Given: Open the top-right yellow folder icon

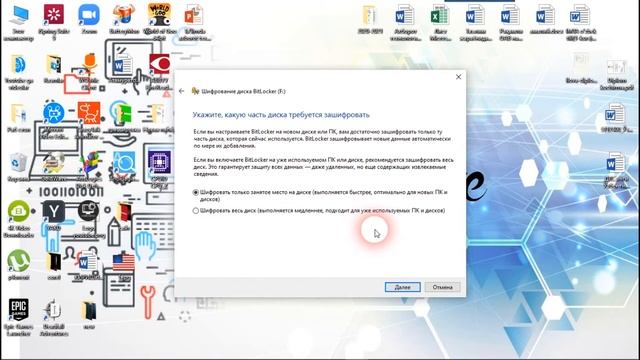Looking at the screenshot, I should tap(369, 16).
